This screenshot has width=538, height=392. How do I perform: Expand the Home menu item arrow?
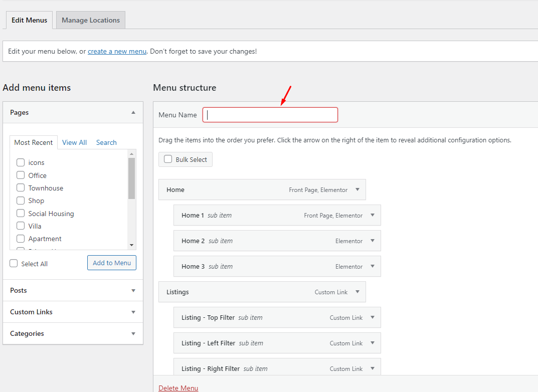pos(357,190)
